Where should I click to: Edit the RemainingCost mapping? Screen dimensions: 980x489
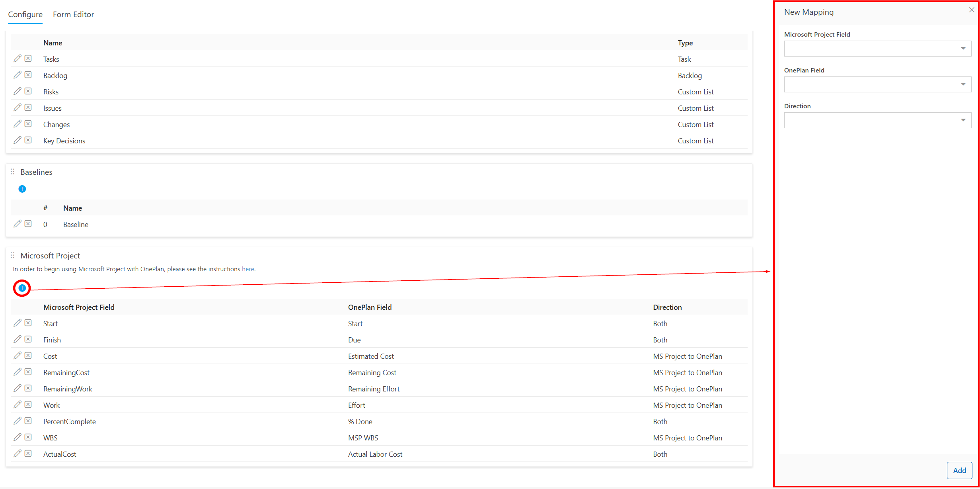pyautogui.click(x=17, y=372)
